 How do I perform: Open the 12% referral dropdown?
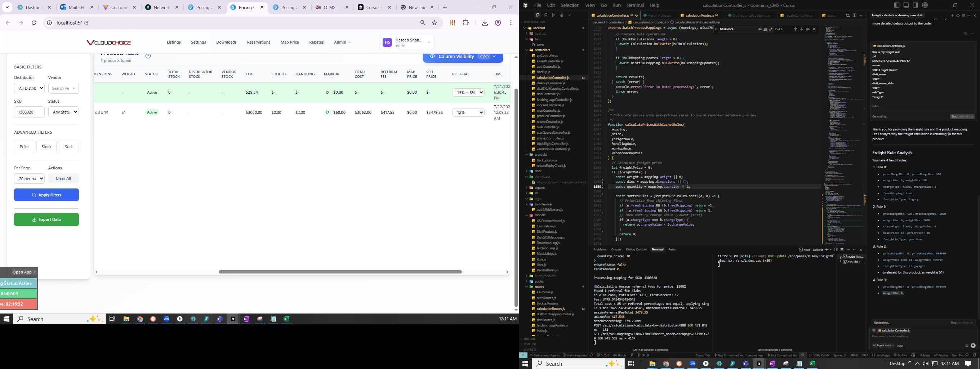[468, 112]
